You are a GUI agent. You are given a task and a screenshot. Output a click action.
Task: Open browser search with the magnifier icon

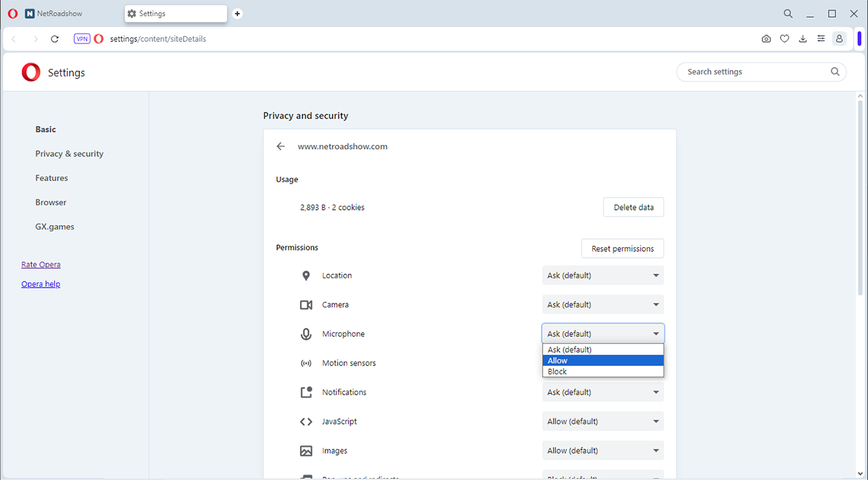pos(788,14)
